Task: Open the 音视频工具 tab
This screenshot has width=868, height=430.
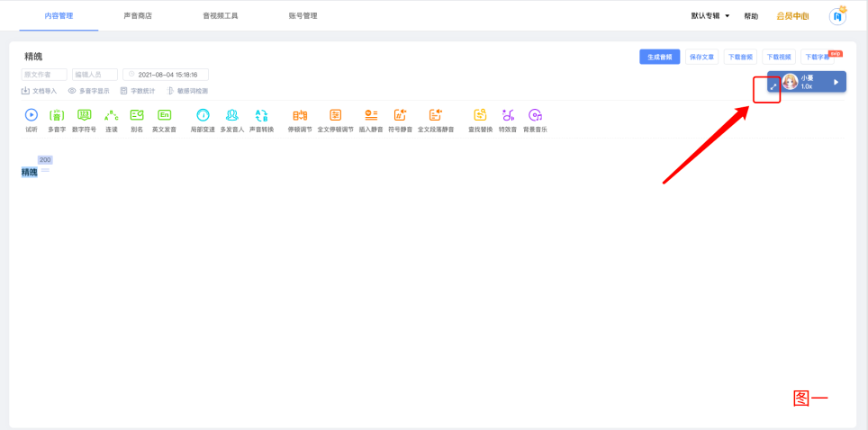Action: [221, 16]
